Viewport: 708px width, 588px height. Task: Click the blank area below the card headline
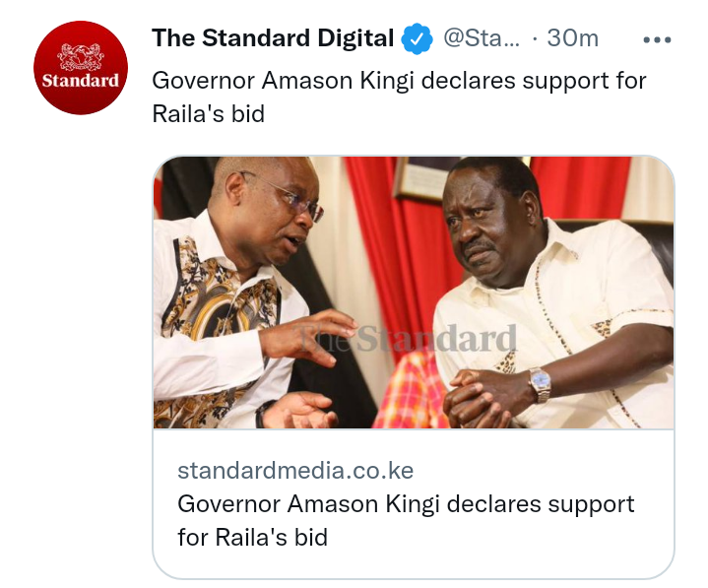click(414, 564)
